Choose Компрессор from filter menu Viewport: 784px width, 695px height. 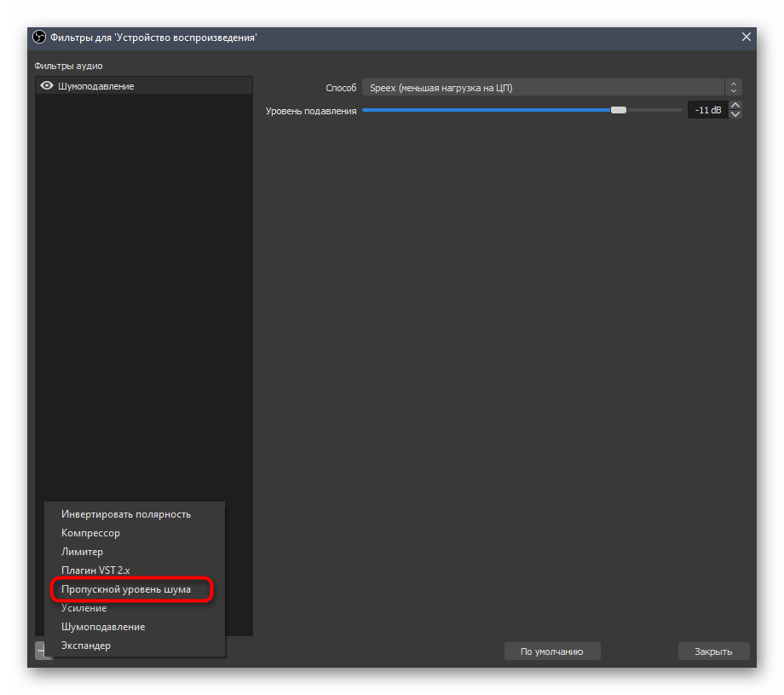click(x=135, y=533)
